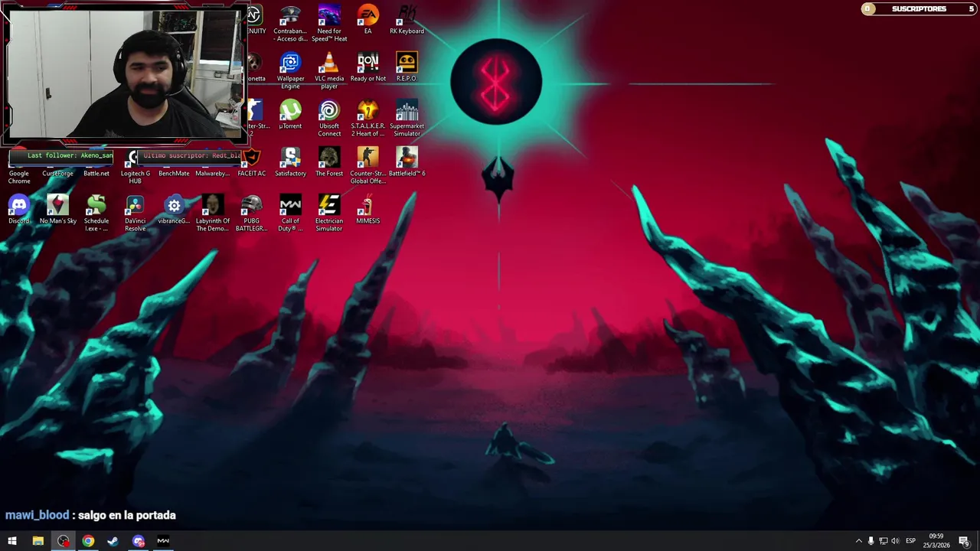Image resolution: width=980 pixels, height=551 pixels.
Task: Select the Counter-Strike Global Offensive shortcut
Action: (367, 165)
